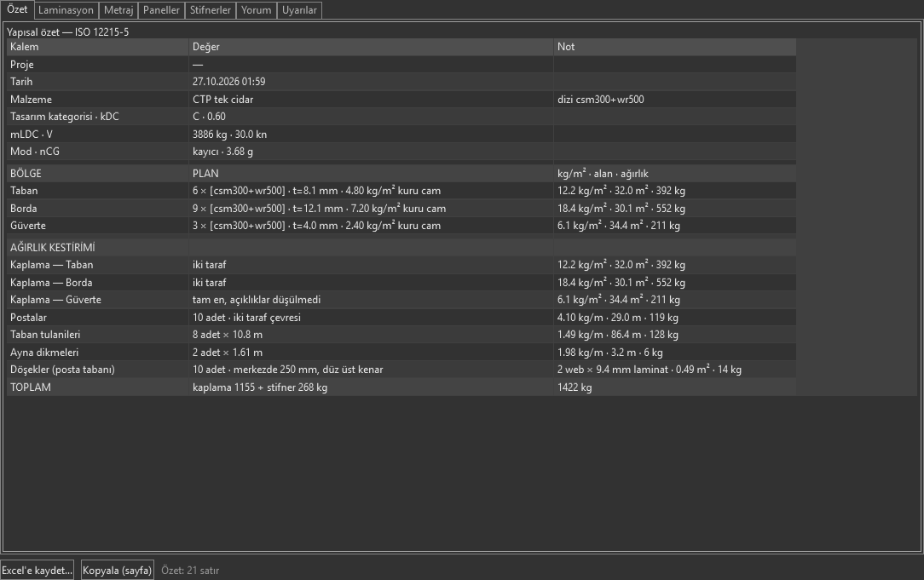Click the 'Özet: 21 satır' status text
This screenshot has width=924, height=580.
[190, 571]
